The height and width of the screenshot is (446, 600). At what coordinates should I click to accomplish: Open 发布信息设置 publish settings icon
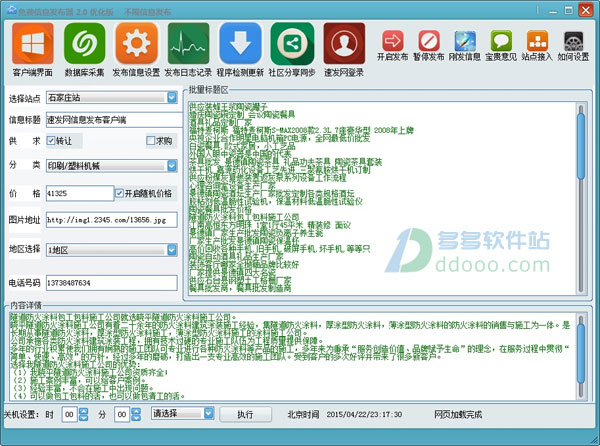pyautogui.click(x=136, y=44)
